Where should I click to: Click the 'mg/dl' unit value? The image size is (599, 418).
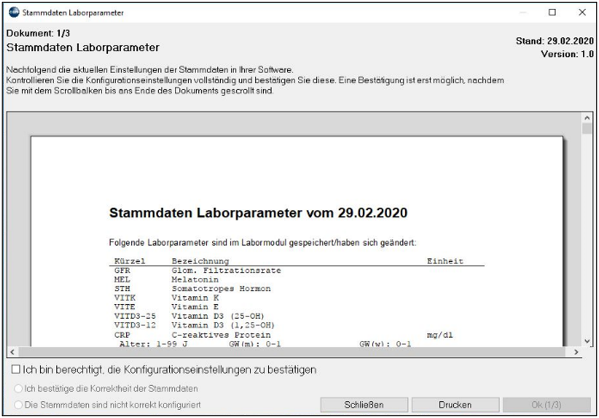coord(440,335)
